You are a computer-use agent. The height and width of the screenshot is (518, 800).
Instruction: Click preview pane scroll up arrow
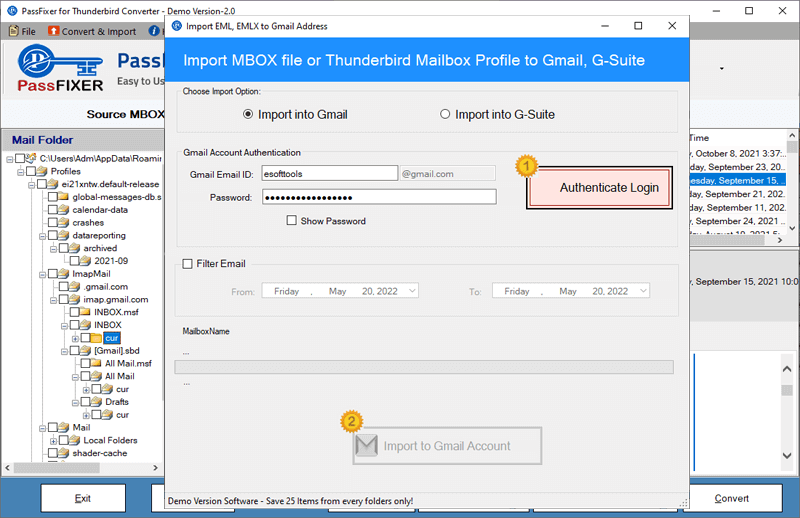click(x=787, y=368)
